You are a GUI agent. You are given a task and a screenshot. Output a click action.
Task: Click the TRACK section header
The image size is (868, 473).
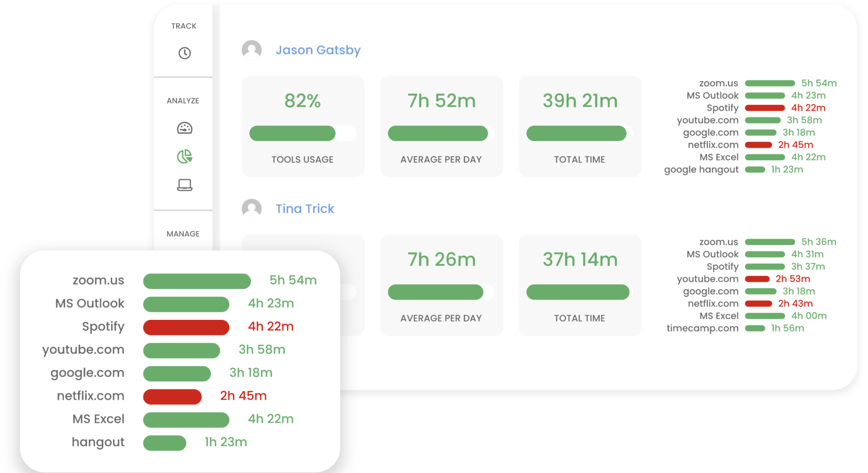coord(184,25)
